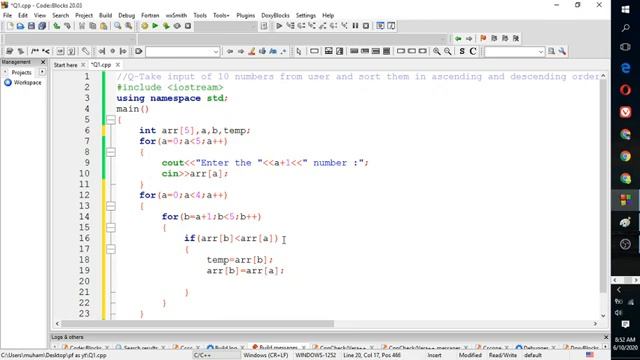Close the Q1.cpp editor tab
Image resolution: width=640 pixels, height=360 pixels.
(x=118, y=65)
